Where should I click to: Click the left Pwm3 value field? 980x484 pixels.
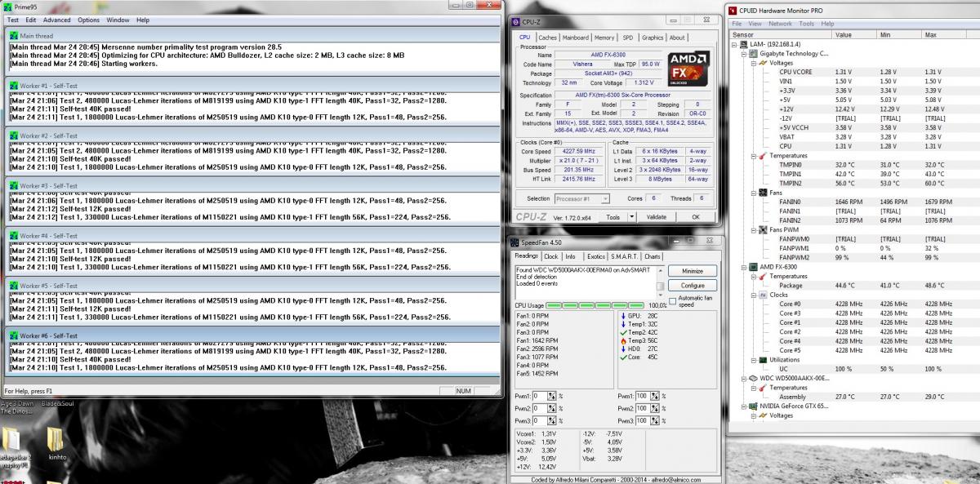[540, 420]
